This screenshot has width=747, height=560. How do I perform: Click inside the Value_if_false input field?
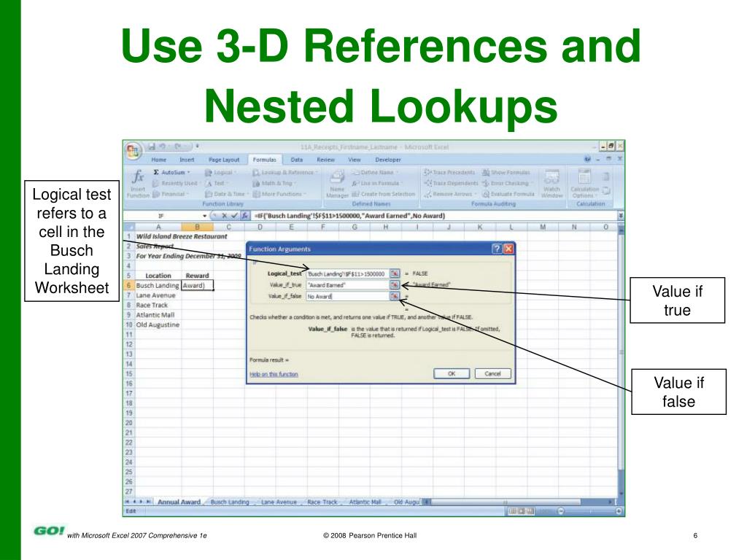click(x=348, y=296)
